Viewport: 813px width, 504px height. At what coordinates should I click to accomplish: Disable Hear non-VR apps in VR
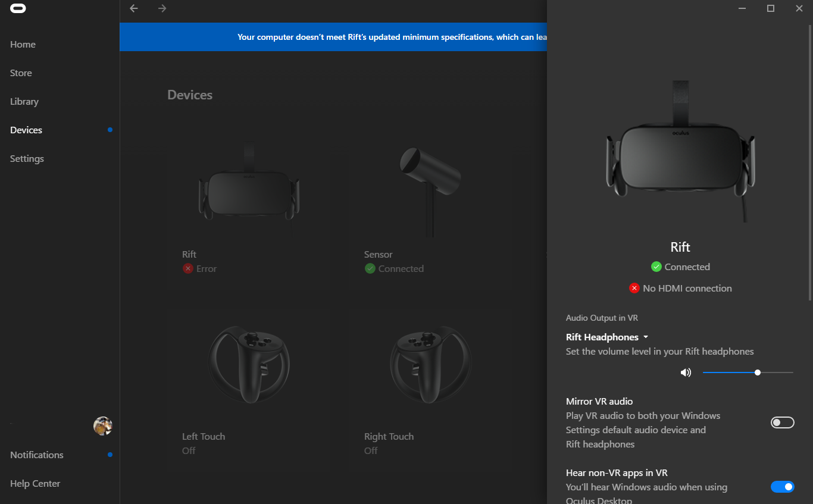point(783,487)
